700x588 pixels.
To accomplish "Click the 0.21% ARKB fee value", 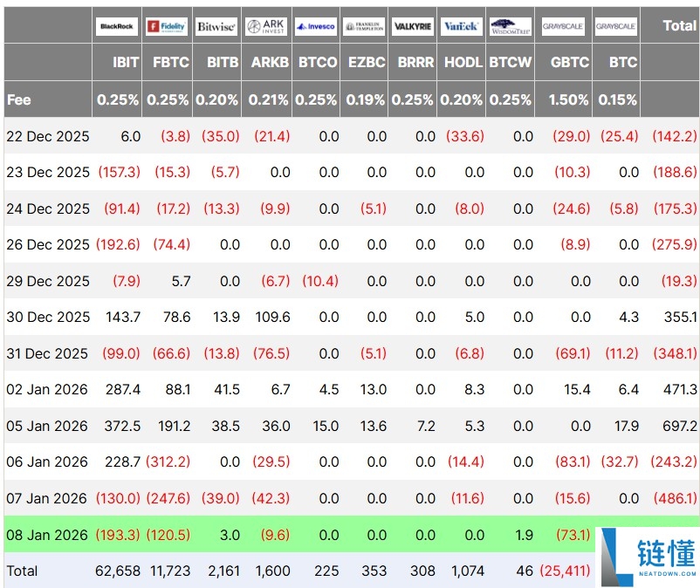I will tap(268, 99).
